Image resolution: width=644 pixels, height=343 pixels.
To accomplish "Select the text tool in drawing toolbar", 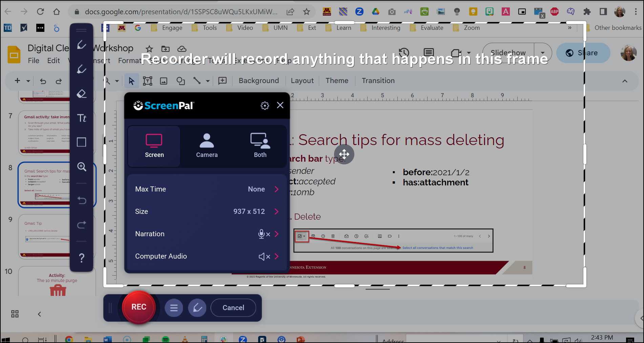I will [82, 118].
